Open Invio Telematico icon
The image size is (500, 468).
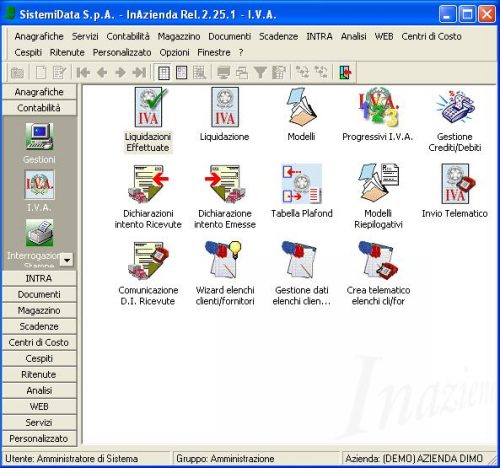coord(457,183)
